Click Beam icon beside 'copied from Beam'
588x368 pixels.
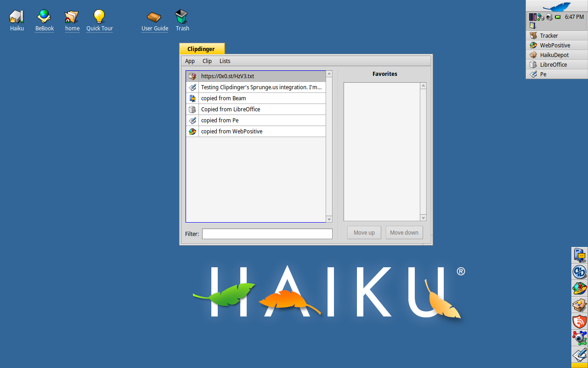click(192, 98)
